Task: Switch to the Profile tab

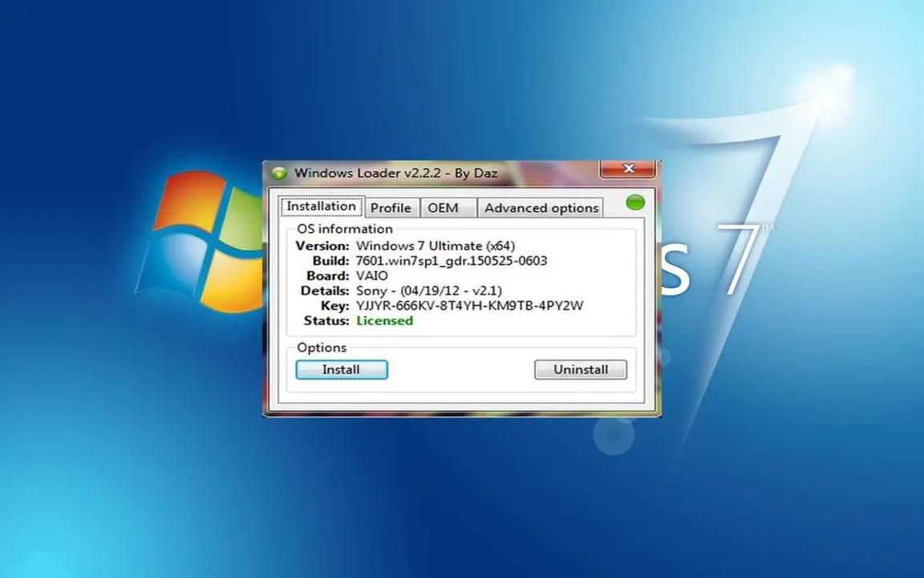Action: (391, 208)
